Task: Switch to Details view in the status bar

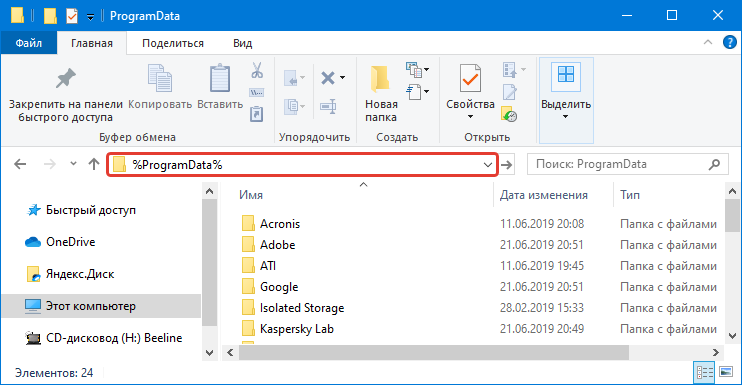Action: (704, 372)
